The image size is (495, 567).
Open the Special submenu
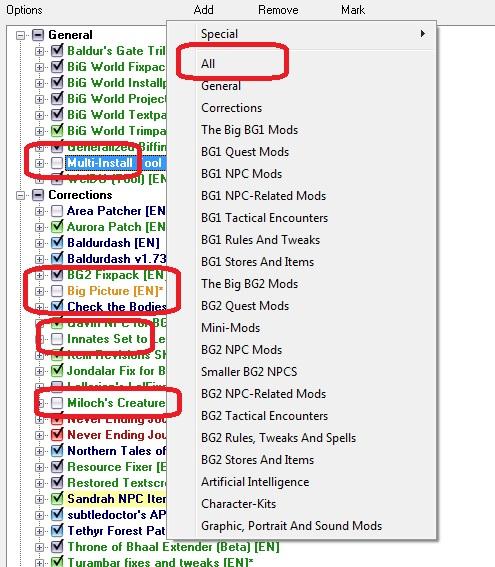point(302,34)
